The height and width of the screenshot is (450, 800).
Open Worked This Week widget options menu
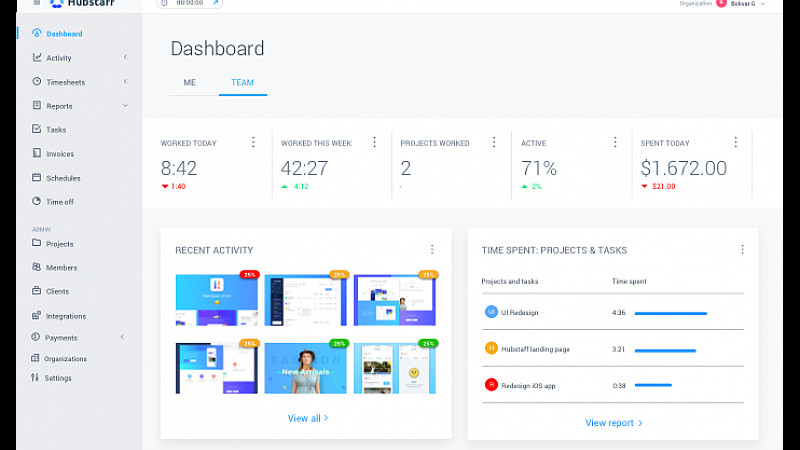374,142
